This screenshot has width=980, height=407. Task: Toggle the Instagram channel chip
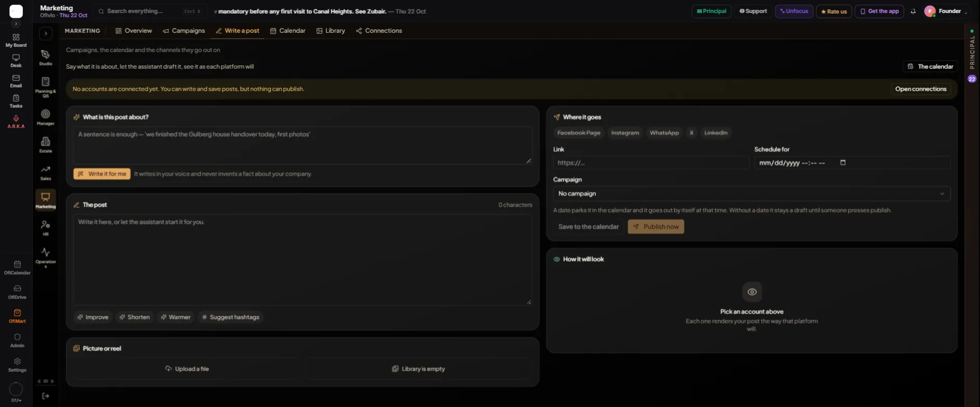coord(625,133)
